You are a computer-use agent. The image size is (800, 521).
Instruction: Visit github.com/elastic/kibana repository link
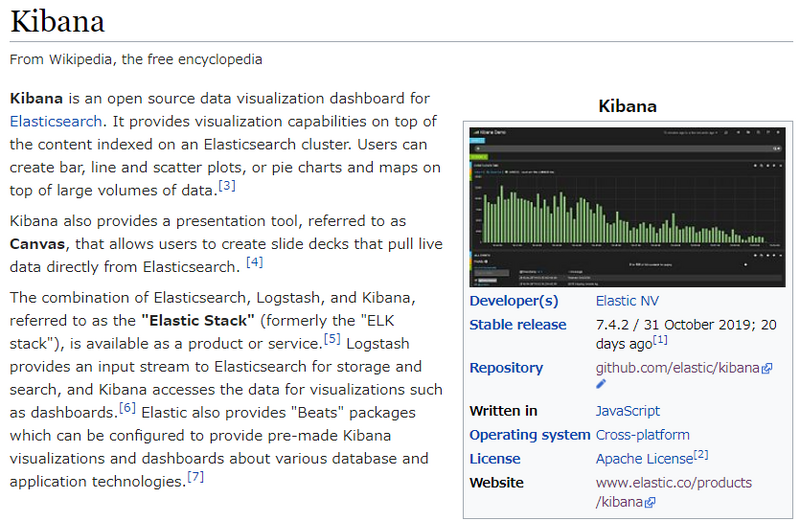(x=677, y=368)
